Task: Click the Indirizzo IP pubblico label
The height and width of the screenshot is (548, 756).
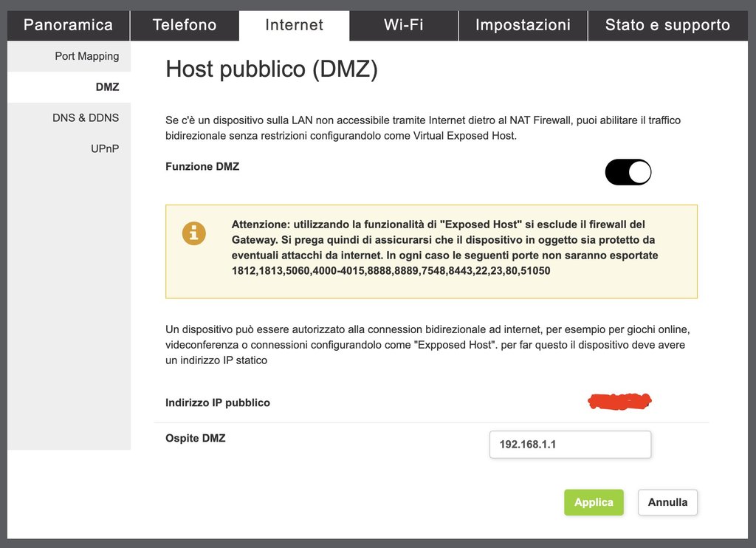Action: [x=218, y=403]
